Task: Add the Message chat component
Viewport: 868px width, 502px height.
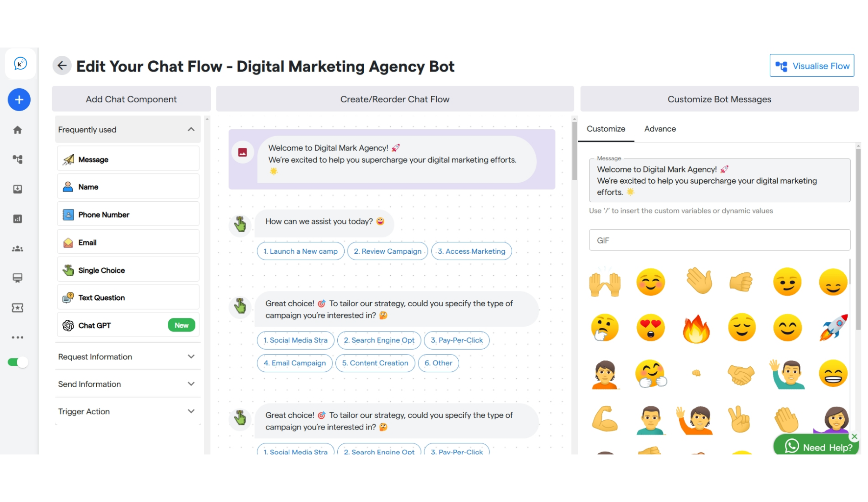Action: click(x=128, y=159)
